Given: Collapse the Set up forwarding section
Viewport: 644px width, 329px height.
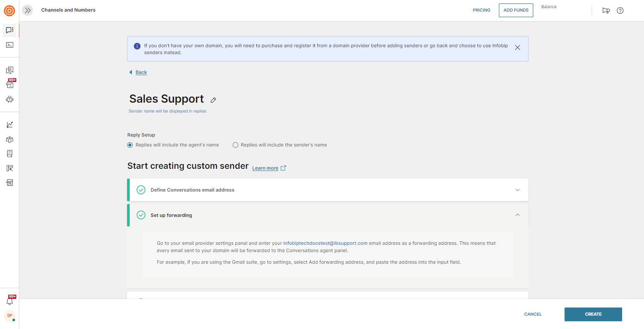Looking at the screenshot, I should tap(517, 215).
